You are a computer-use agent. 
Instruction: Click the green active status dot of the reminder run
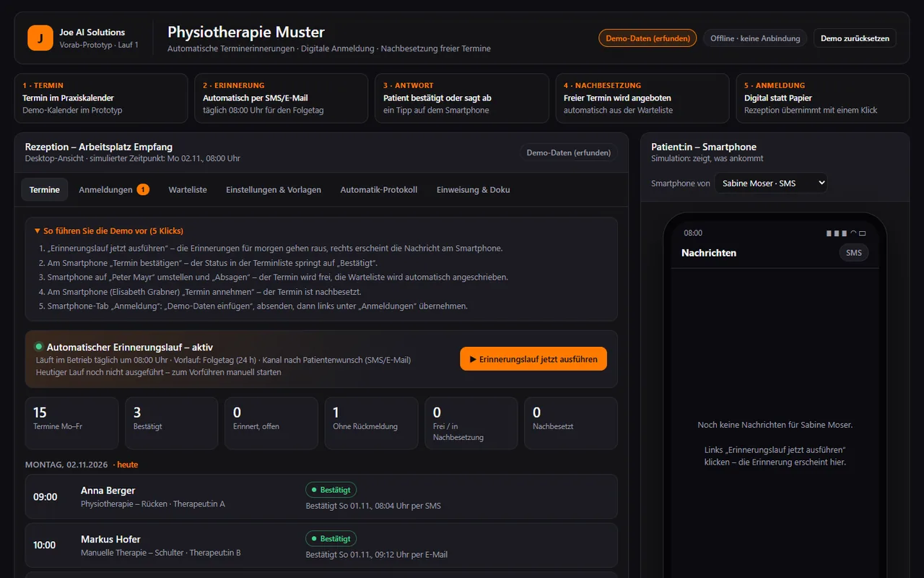pyautogui.click(x=39, y=347)
